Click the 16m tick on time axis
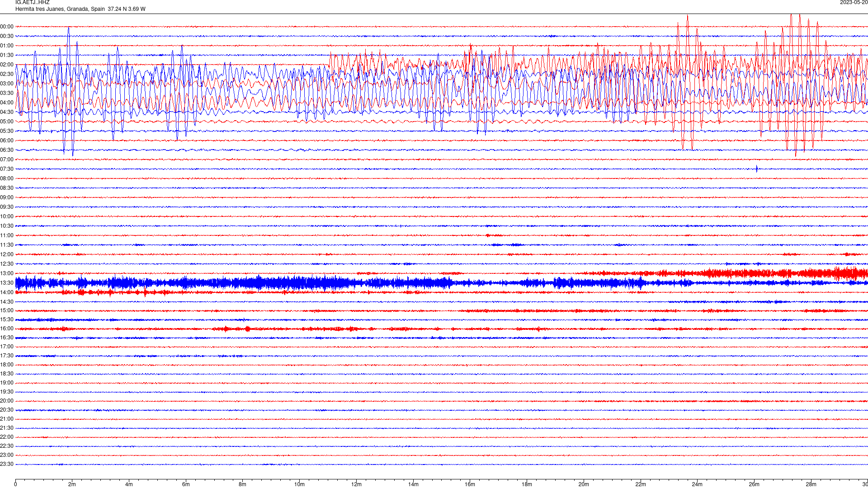Screen dimensions: 868x488 click(470, 484)
